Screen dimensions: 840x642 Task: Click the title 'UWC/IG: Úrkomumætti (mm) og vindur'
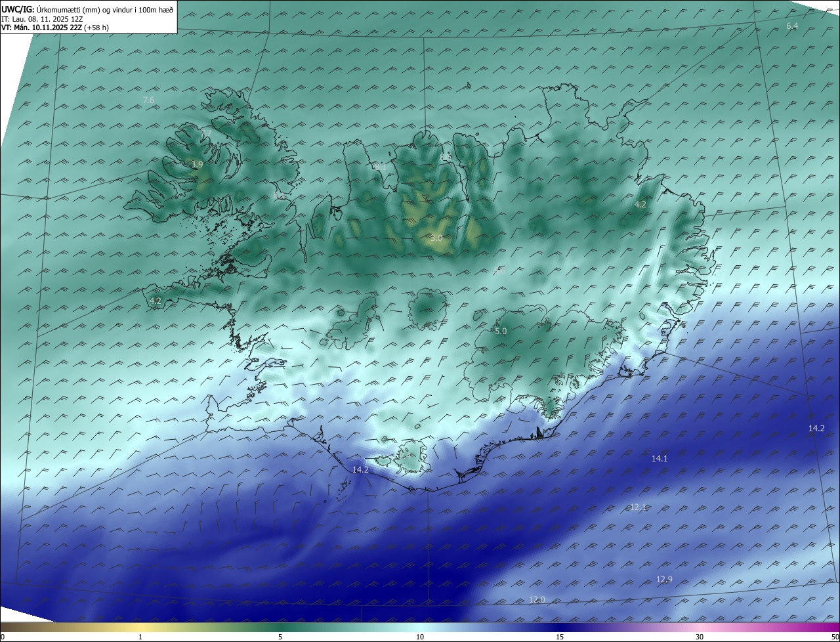(87, 10)
